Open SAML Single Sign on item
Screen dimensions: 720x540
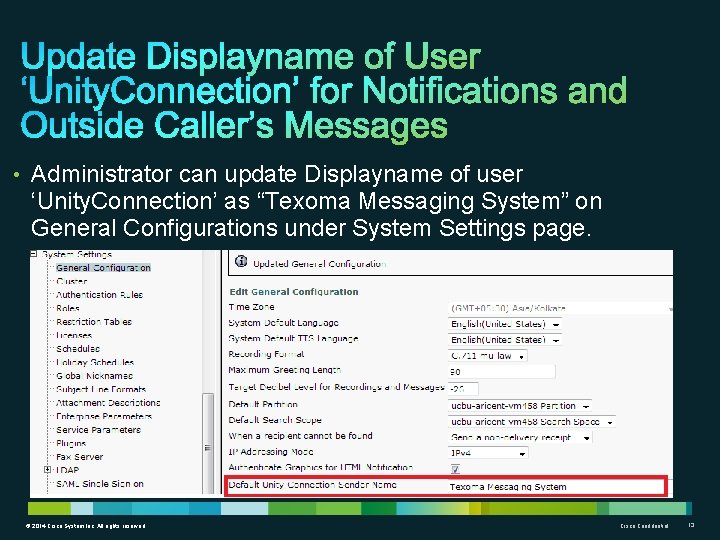(x=100, y=484)
